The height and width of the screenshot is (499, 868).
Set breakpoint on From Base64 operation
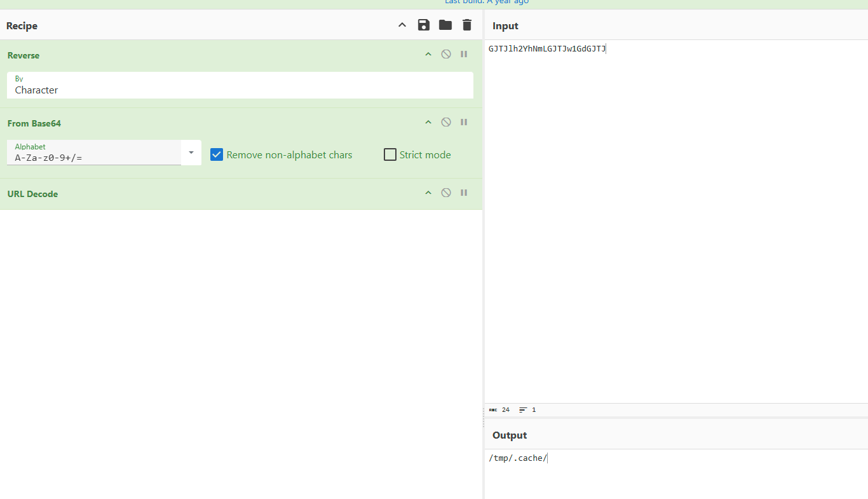pos(464,122)
